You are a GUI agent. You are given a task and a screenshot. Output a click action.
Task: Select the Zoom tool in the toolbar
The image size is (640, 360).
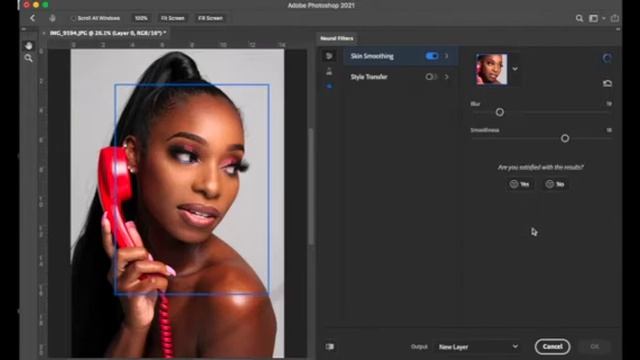point(28,58)
